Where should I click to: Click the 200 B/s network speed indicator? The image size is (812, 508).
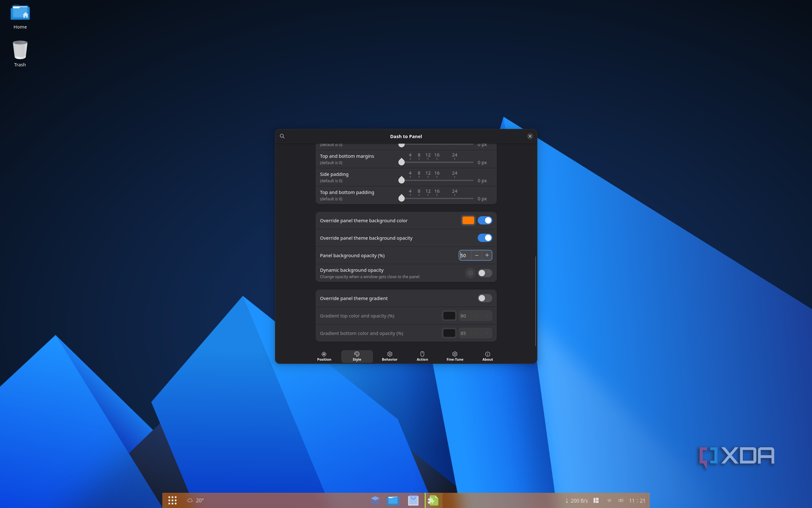coord(576,500)
